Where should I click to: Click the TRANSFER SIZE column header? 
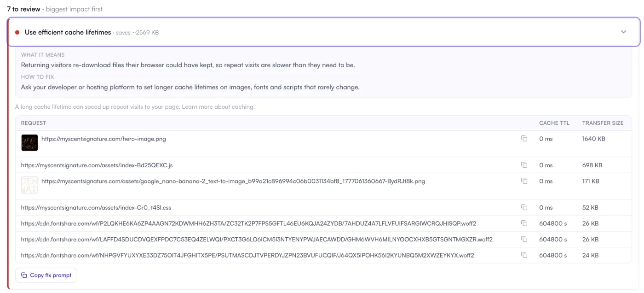coord(603,123)
